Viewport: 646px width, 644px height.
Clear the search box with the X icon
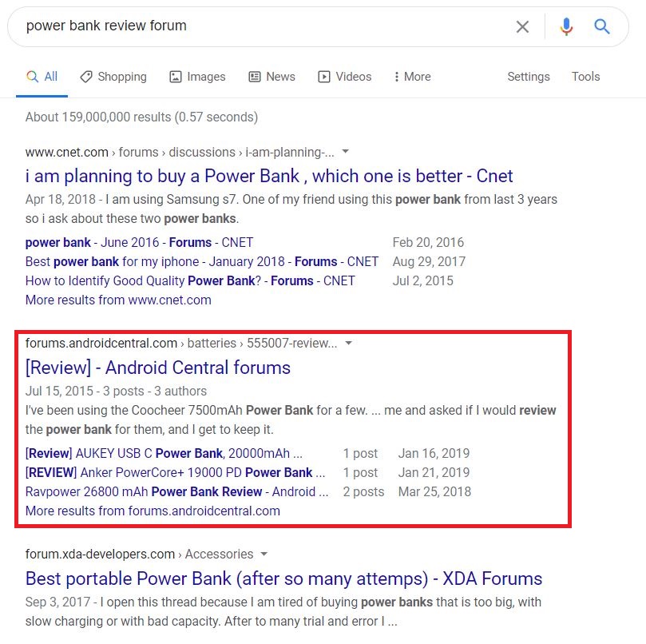coord(522,27)
